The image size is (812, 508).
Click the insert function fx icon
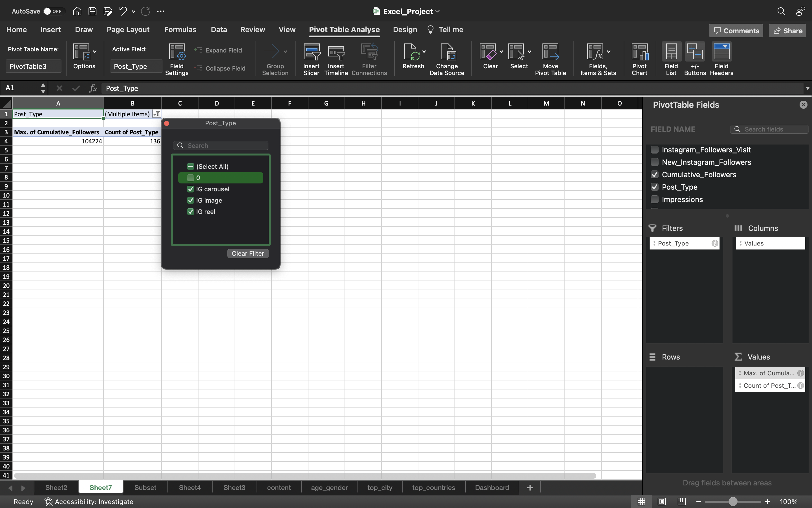pyautogui.click(x=93, y=88)
